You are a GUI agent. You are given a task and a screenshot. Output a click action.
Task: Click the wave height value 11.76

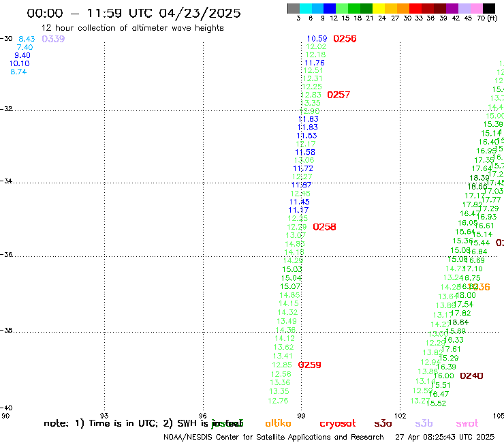[x=315, y=63]
